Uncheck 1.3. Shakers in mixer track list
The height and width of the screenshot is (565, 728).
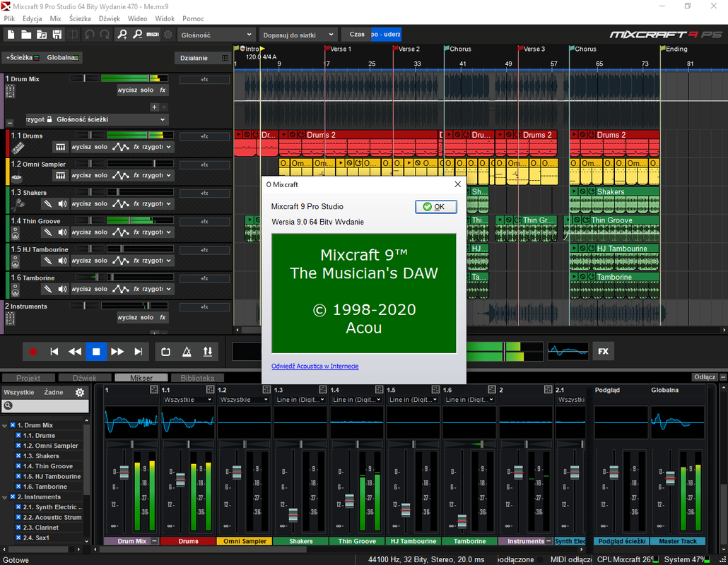pyautogui.click(x=18, y=456)
